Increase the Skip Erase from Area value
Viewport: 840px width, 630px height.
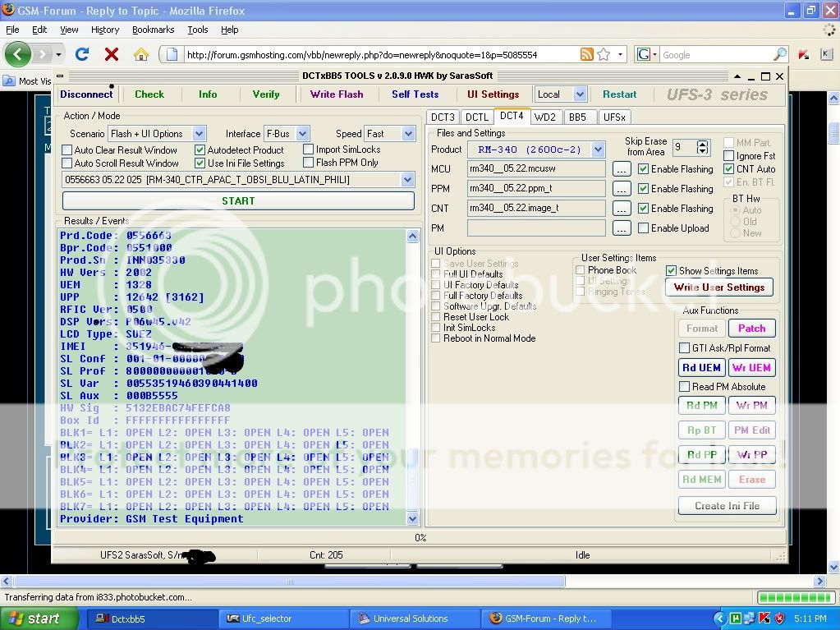pyautogui.click(x=702, y=144)
